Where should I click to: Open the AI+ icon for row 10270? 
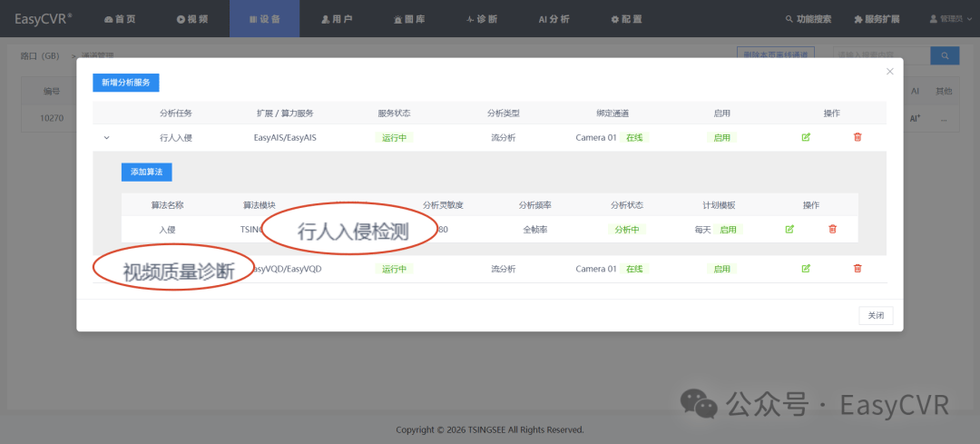pyautogui.click(x=915, y=118)
